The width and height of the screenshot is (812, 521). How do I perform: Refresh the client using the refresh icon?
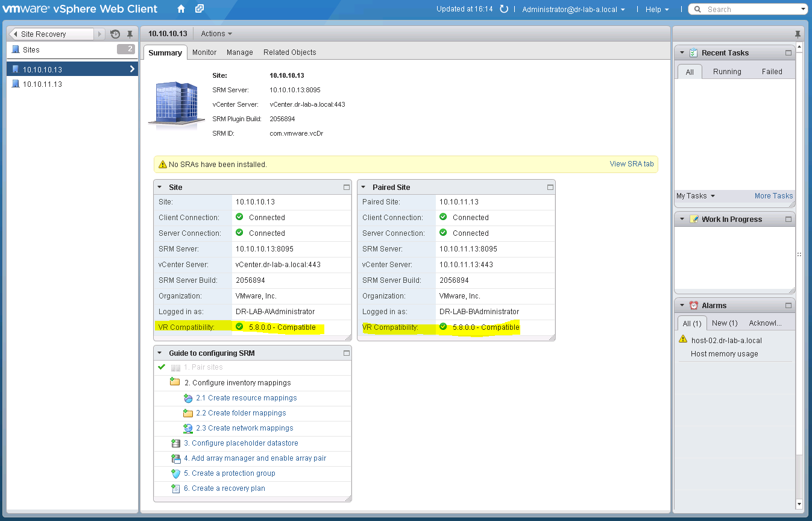pos(504,9)
